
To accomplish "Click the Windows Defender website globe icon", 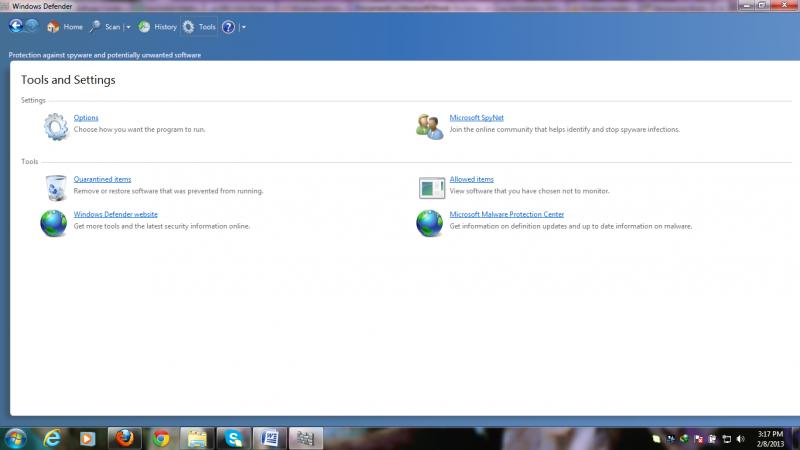I will (x=54, y=223).
